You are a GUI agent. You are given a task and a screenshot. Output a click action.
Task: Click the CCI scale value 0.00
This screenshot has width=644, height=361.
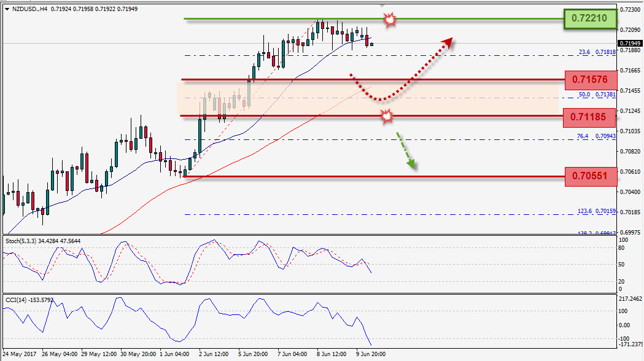click(x=624, y=325)
